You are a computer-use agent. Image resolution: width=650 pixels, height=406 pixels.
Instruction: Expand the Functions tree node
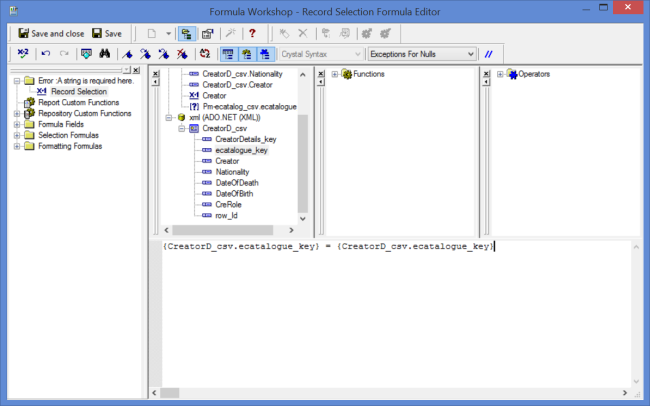click(333, 74)
